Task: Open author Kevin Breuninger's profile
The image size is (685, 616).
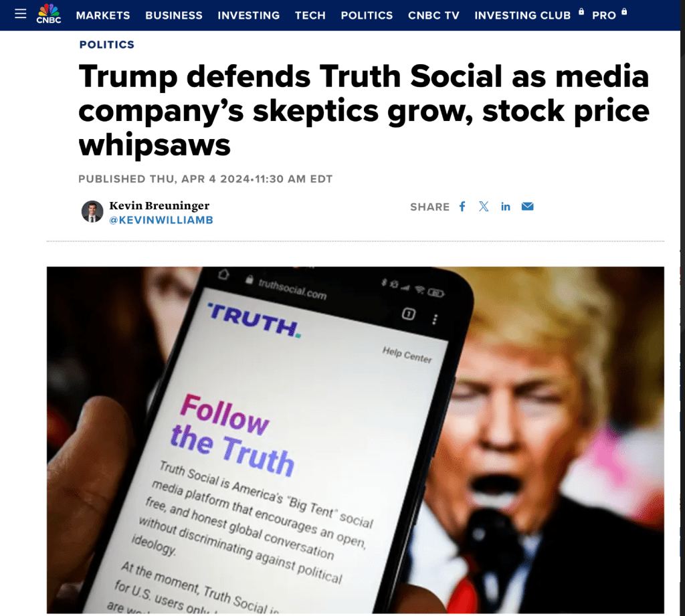Action: (159, 205)
